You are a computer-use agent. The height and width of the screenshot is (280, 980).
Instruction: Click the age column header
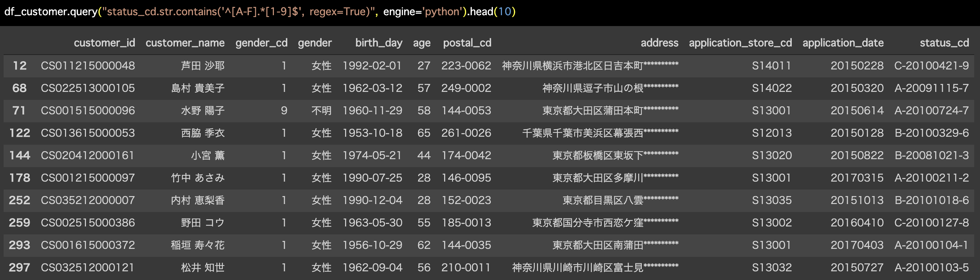pos(421,43)
